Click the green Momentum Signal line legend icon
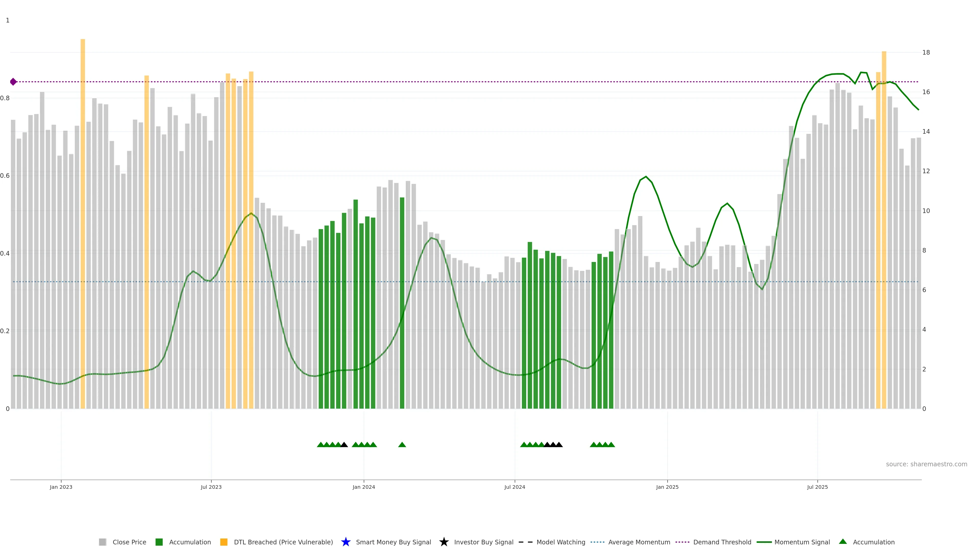 [764, 542]
